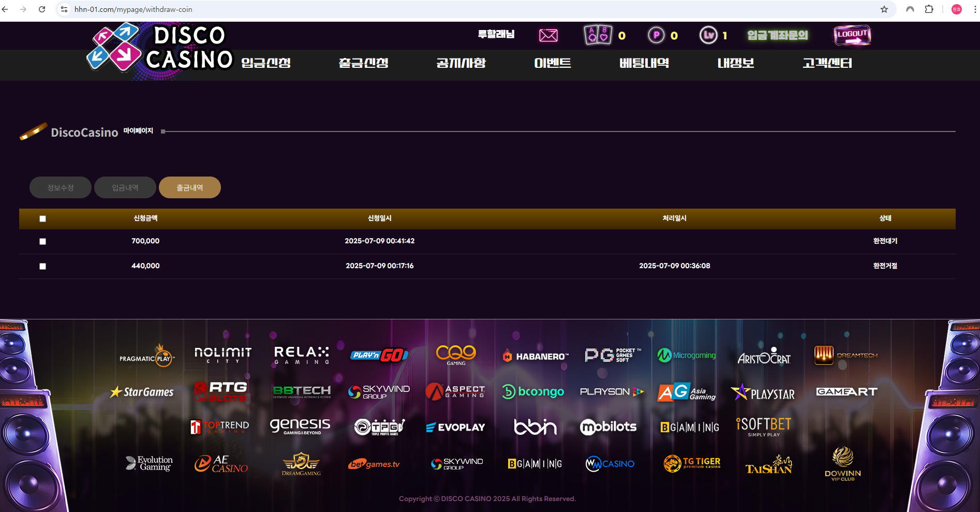This screenshot has height=512, width=980.
Task: Click the GameArt provider logo
Action: pos(847,392)
